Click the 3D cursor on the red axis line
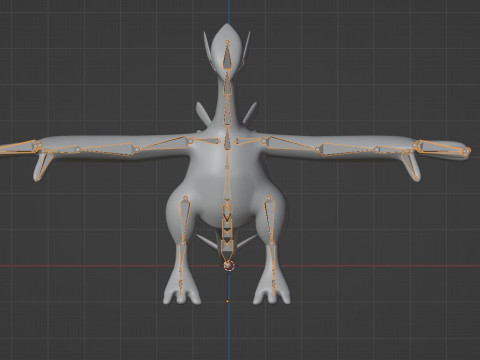The height and width of the screenshot is (360, 480). click(229, 266)
